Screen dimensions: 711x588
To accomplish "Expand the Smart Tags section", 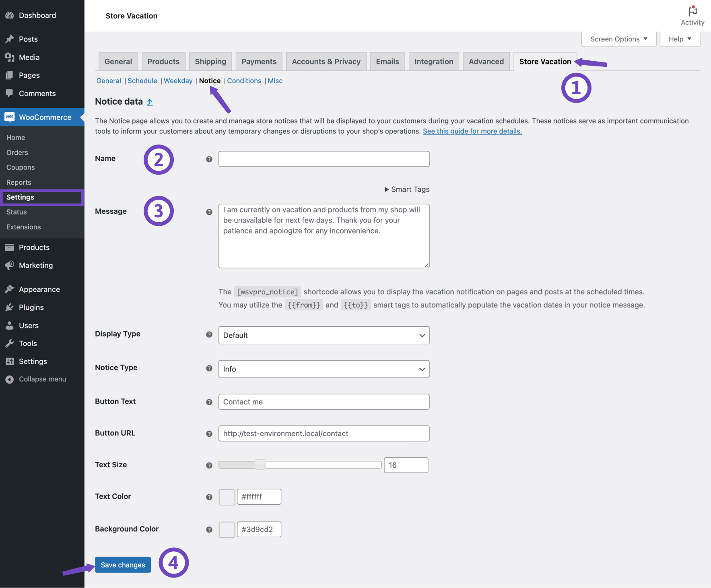I will pyautogui.click(x=406, y=189).
